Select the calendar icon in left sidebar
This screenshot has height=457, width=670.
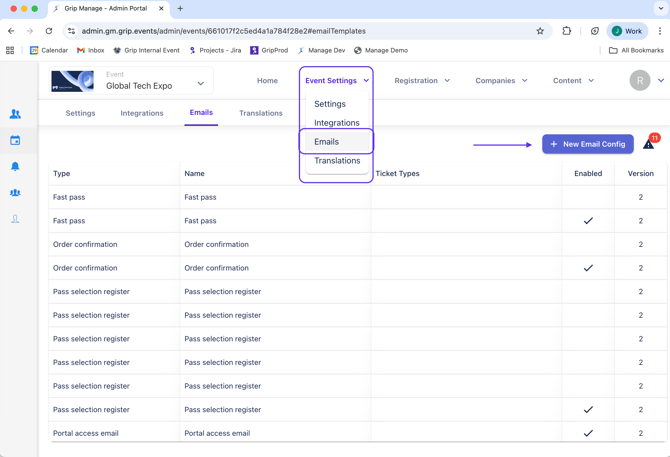tap(15, 140)
